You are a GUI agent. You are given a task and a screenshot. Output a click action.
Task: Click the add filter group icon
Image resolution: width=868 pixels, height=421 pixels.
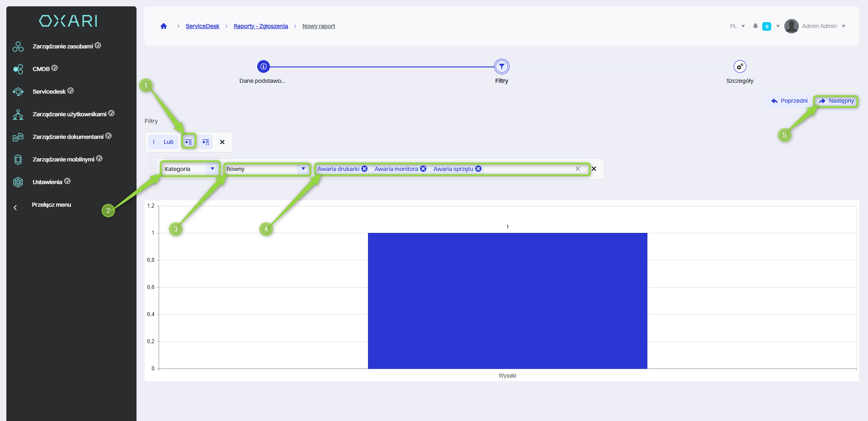206,142
